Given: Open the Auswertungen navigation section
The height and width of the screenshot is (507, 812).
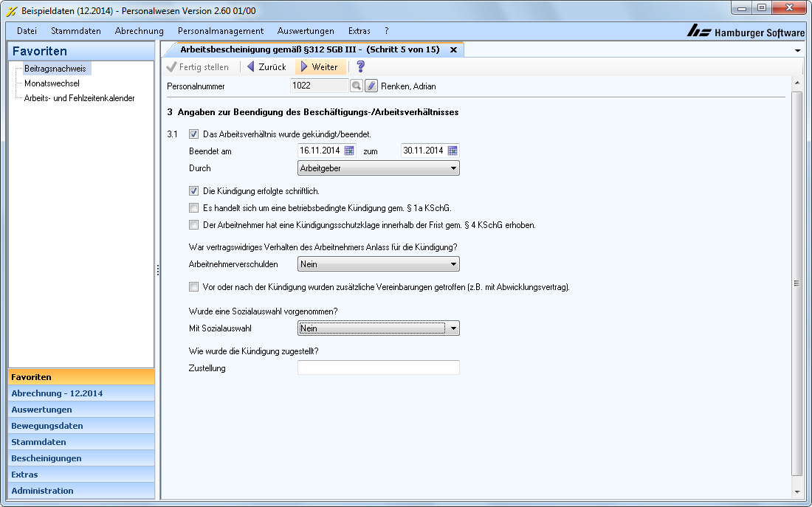Looking at the screenshot, I should [81, 410].
